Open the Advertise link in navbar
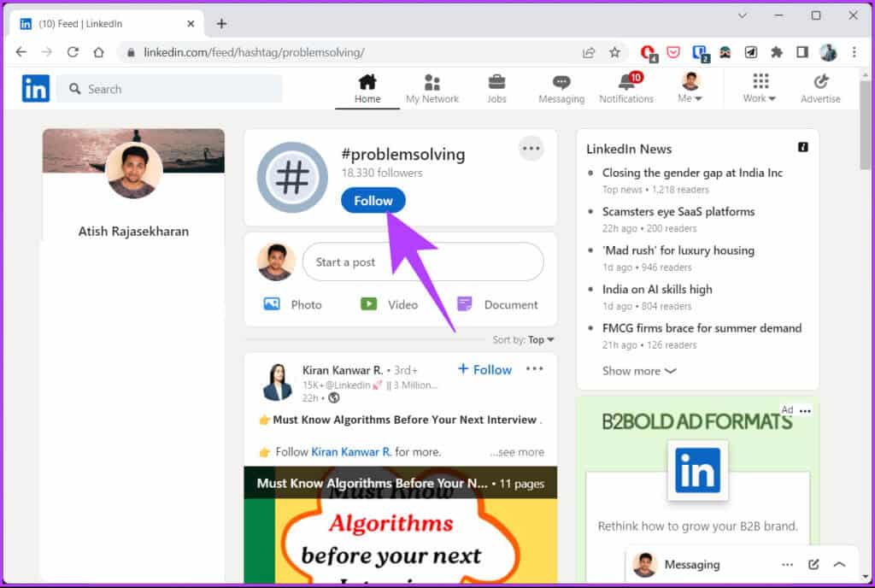The image size is (875, 588). 820,89
